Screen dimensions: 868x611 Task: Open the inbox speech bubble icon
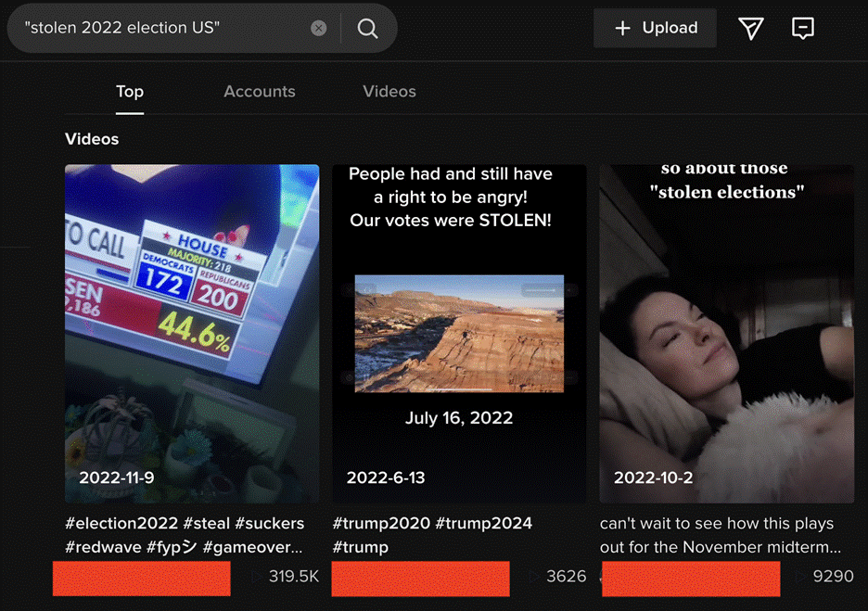pos(803,29)
